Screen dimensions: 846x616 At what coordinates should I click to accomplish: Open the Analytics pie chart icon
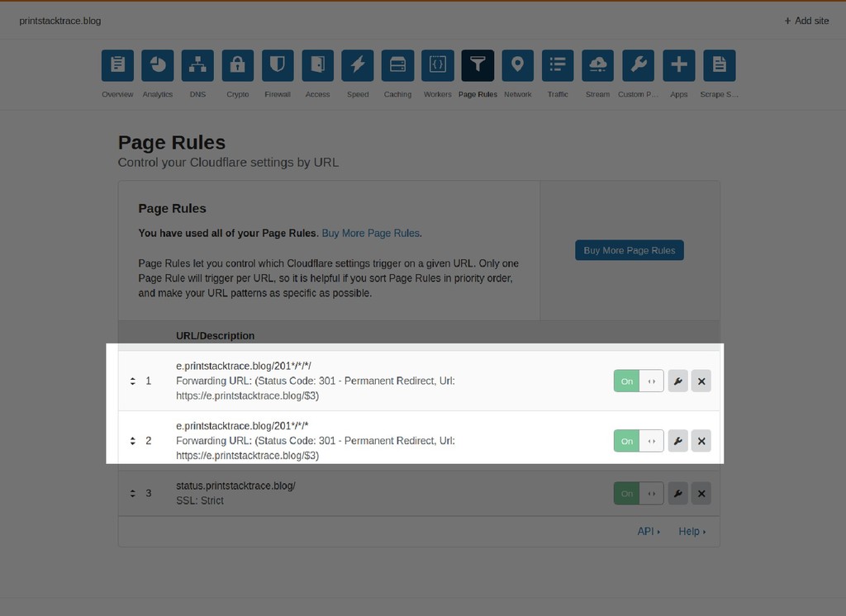[158, 65]
